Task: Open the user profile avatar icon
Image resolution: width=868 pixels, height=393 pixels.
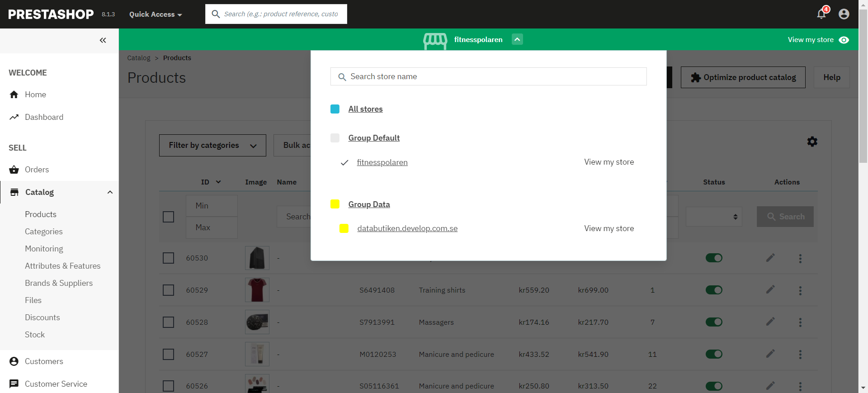Action: click(844, 14)
